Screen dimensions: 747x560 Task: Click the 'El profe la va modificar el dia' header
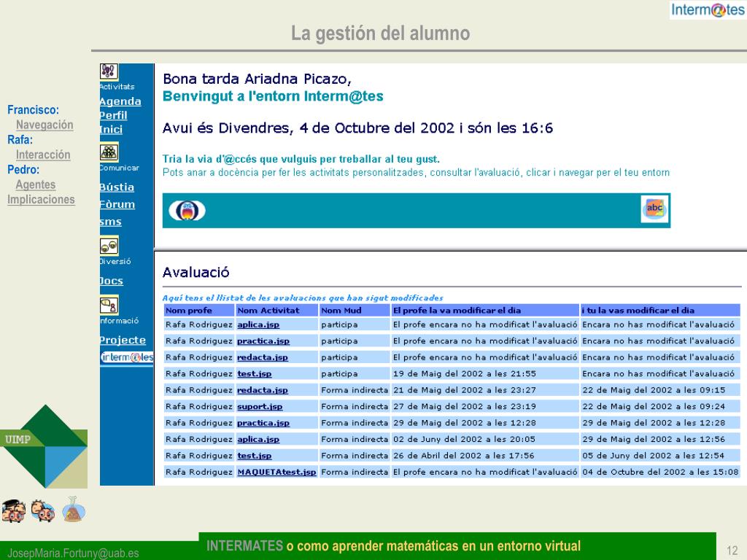tap(485, 311)
